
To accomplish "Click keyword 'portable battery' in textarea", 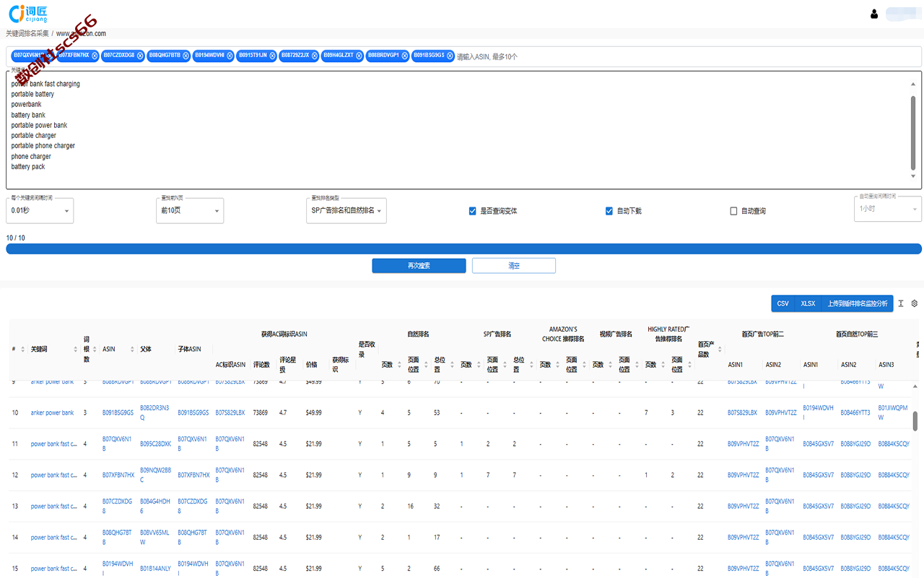I will pos(32,94).
